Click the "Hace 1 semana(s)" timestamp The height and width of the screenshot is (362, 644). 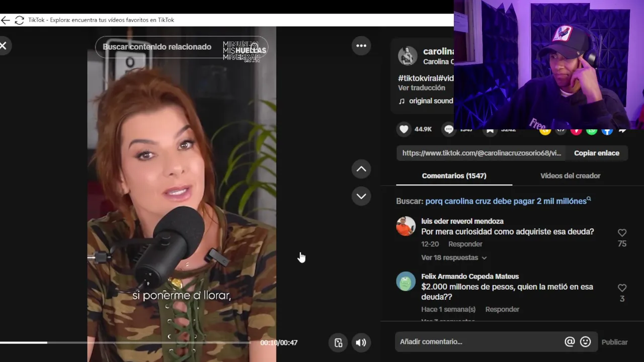click(x=448, y=309)
